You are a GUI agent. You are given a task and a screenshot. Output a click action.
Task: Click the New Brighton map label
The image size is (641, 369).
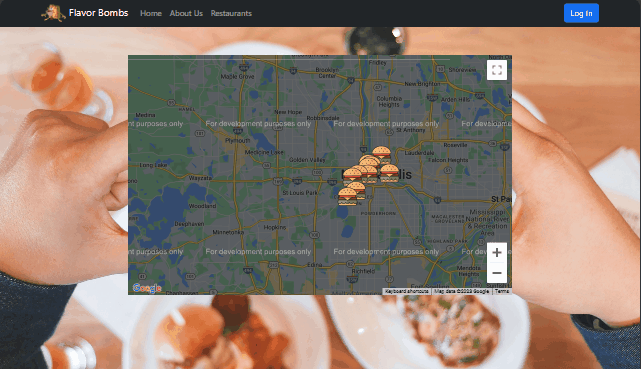422,84
